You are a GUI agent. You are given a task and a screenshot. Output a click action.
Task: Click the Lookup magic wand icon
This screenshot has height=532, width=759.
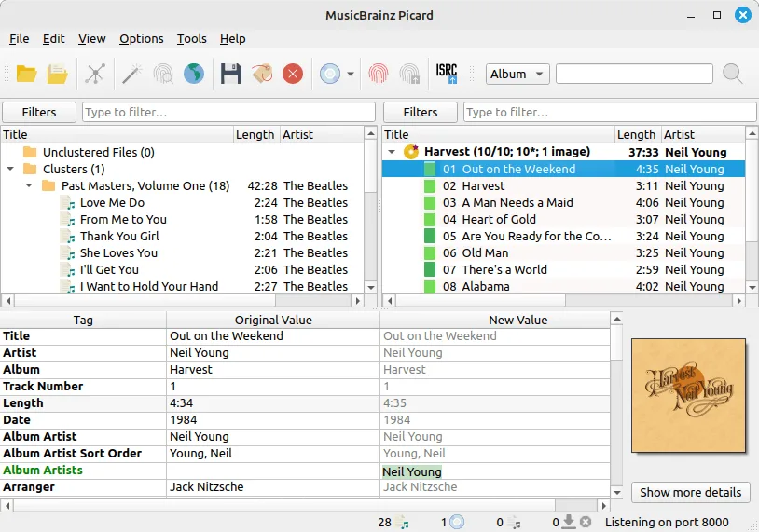[x=131, y=74]
